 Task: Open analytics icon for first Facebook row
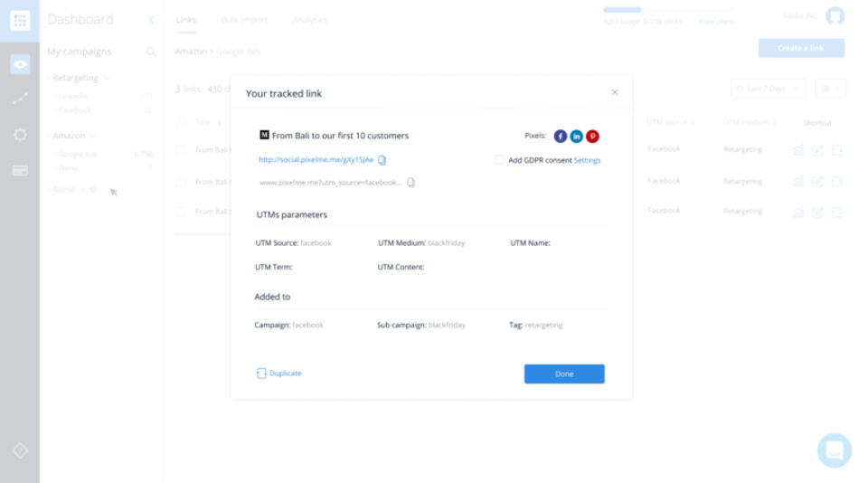pyautogui.click(x=798, y=149)
